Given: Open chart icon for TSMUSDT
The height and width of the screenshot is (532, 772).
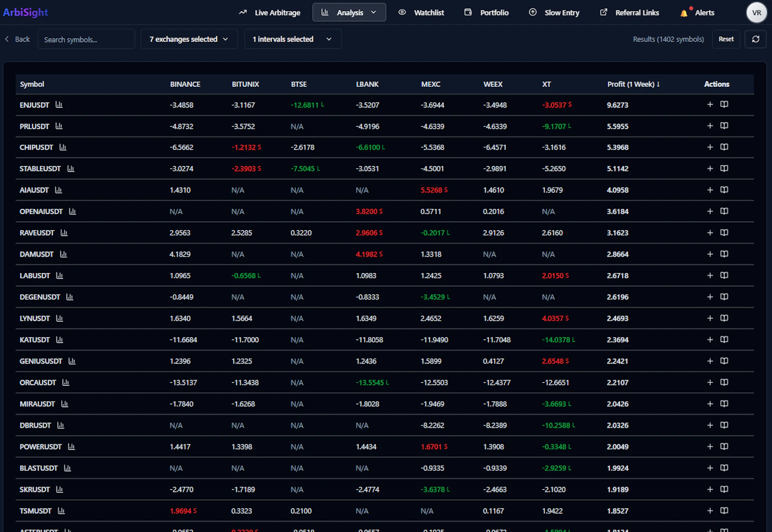Looking at the screenshot, I should (x=61, y=511).
